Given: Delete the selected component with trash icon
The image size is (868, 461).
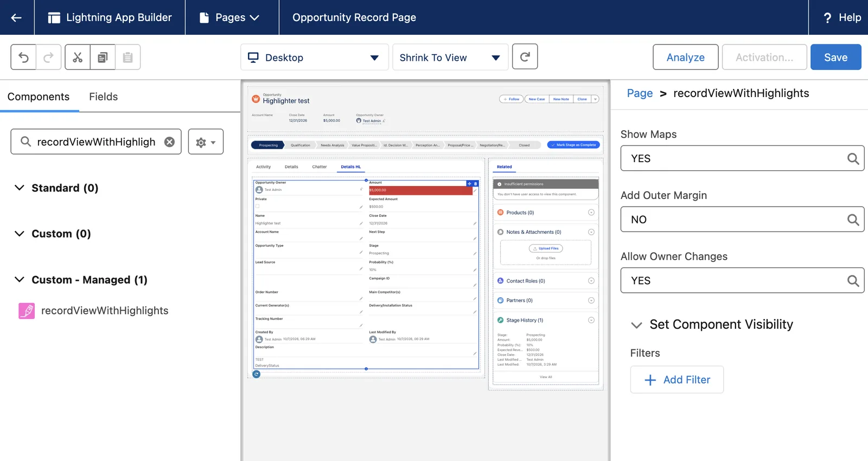Looking at the screenshot, I should tap(476, 184).
